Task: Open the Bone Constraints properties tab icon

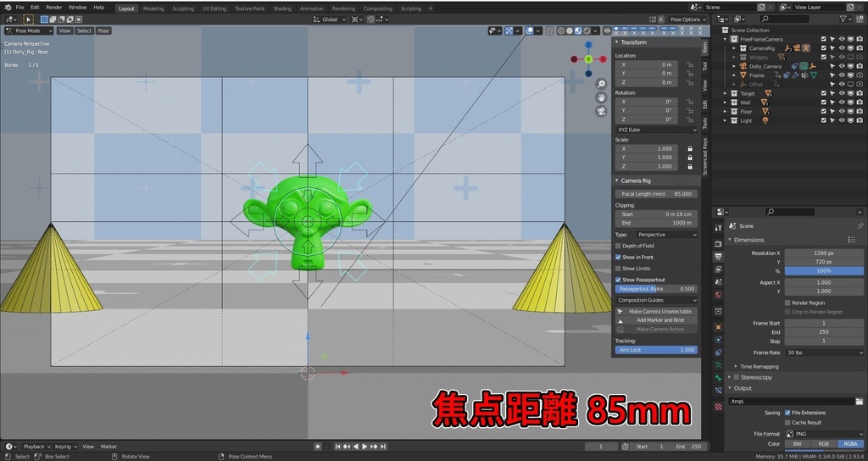Action: pyautogui.click(x=718, y=390)
